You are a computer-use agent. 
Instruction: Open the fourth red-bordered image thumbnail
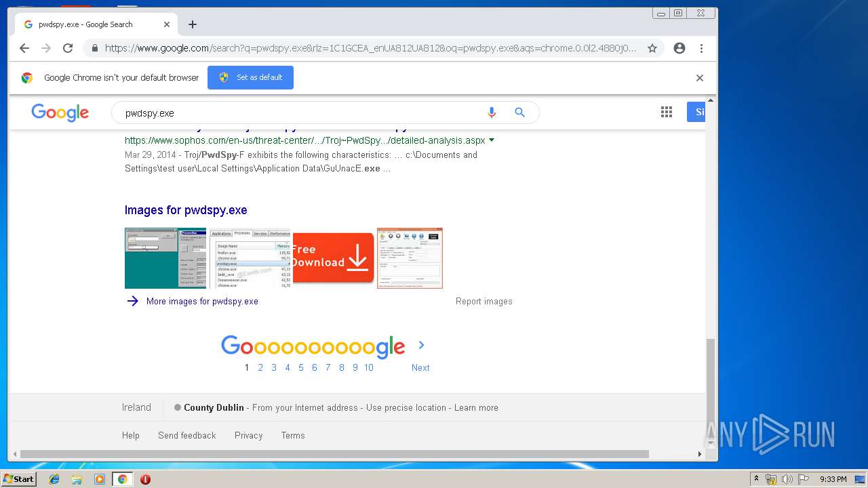(x=410, y=258)
